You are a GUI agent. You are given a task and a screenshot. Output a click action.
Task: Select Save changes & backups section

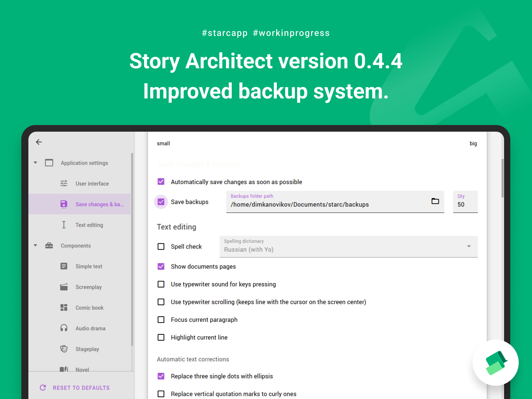click(79, 204)
